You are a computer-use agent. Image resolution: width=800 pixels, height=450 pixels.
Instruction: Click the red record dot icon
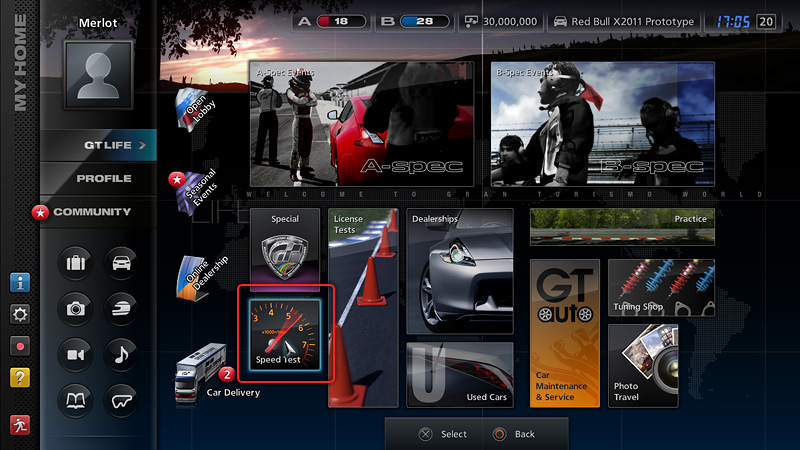coord(20,345)
